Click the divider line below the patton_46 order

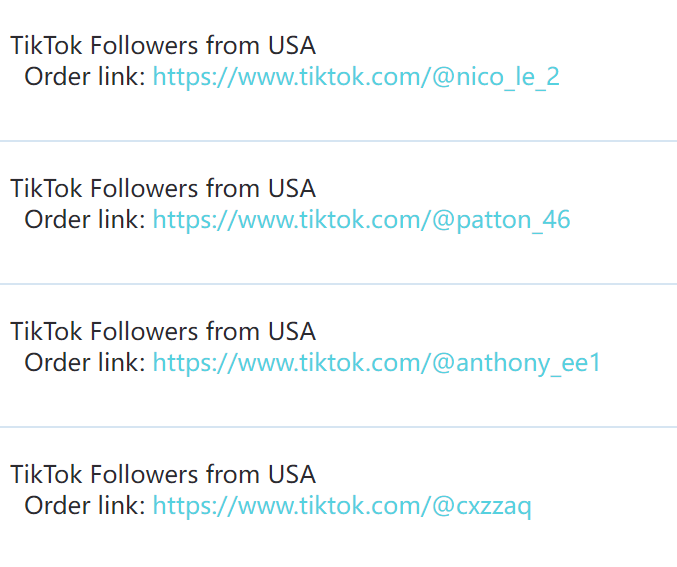tap(338, 284)
